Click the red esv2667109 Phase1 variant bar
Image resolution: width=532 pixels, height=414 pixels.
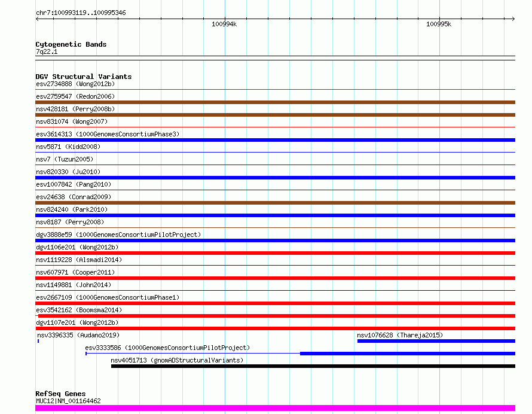click(x=275, y=303)
